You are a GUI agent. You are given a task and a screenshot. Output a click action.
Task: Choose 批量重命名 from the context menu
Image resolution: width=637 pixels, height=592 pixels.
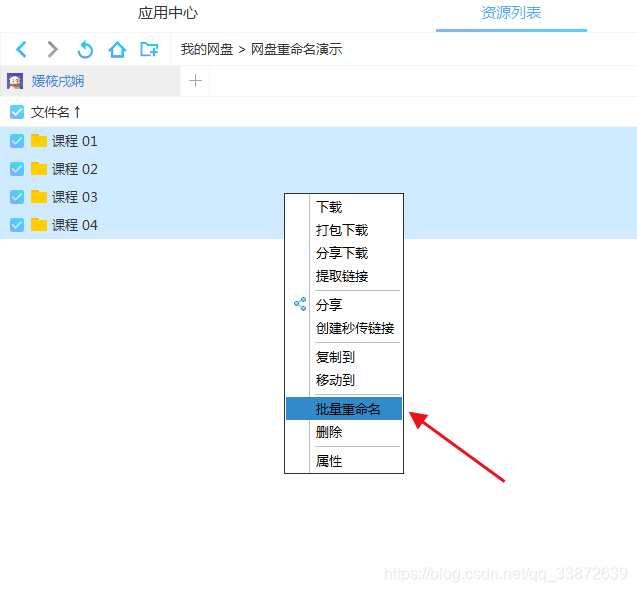pyautogui.click(x=344, y=409)
